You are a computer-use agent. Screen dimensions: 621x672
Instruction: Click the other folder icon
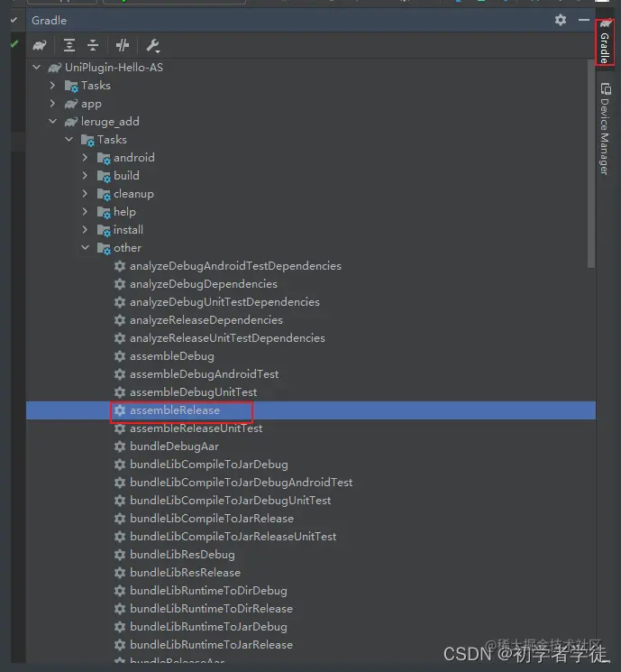(x=104, y=248)
